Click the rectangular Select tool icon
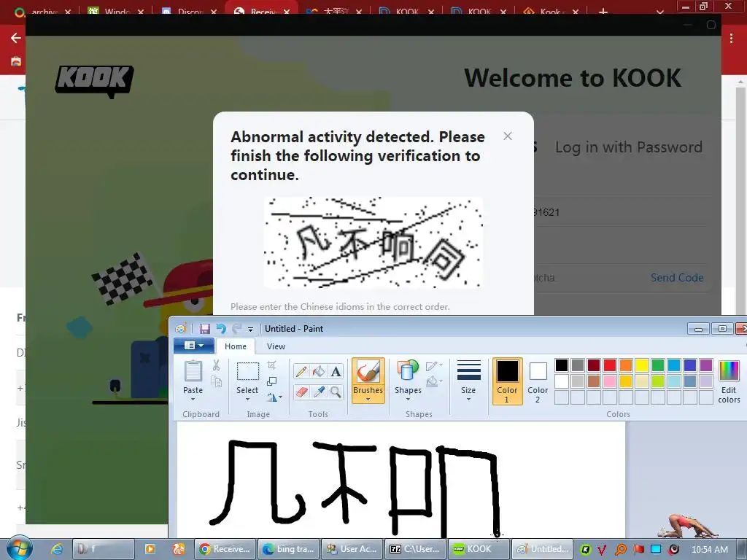The width and height of the screenshot is (747, 560). (x=248, y=371)
